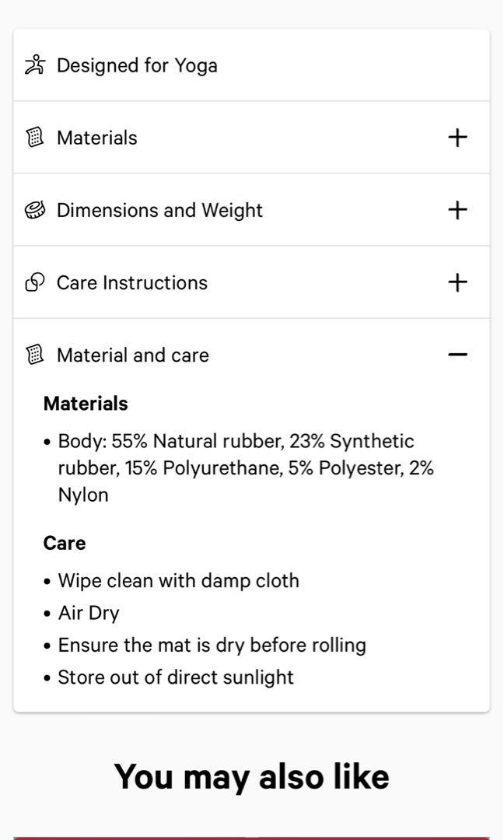Click the Care bold subheading

(65, 543)
